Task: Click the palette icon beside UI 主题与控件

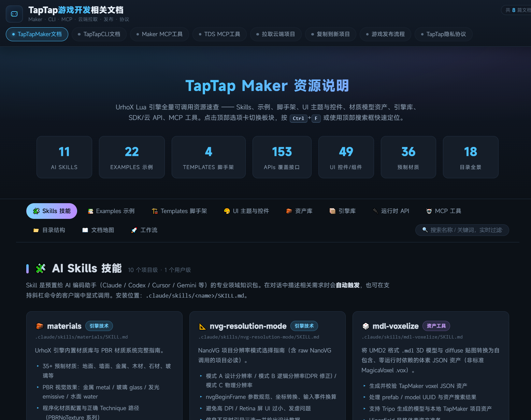Action: pos(227,211)
